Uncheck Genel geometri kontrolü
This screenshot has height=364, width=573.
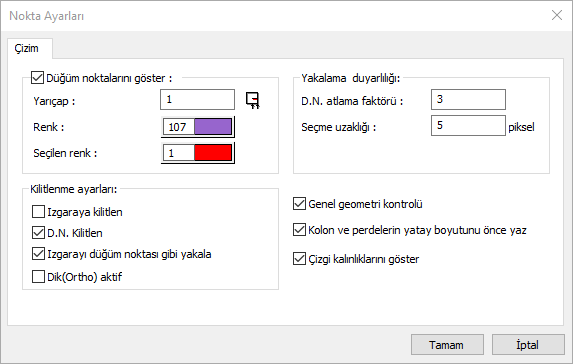(x=299, y=204)
